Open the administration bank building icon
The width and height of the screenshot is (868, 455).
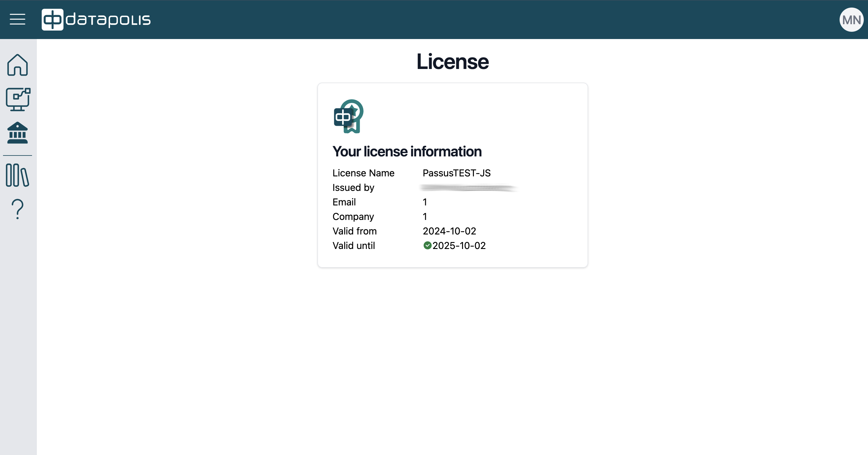18,133
